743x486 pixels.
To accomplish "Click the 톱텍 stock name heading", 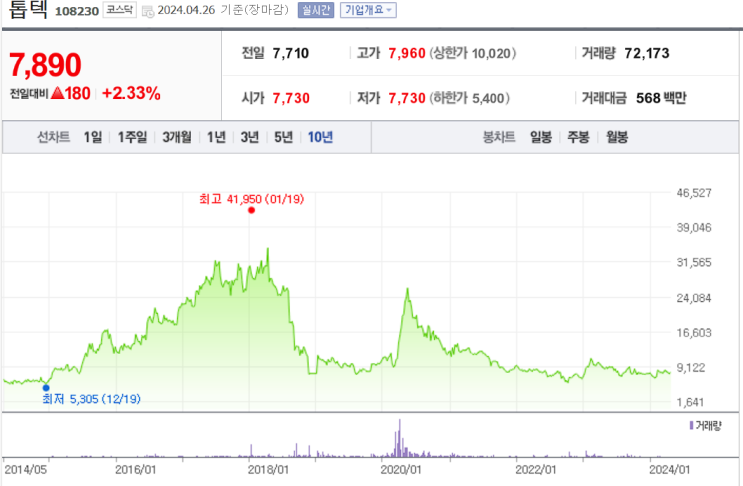I will point(28,9).
